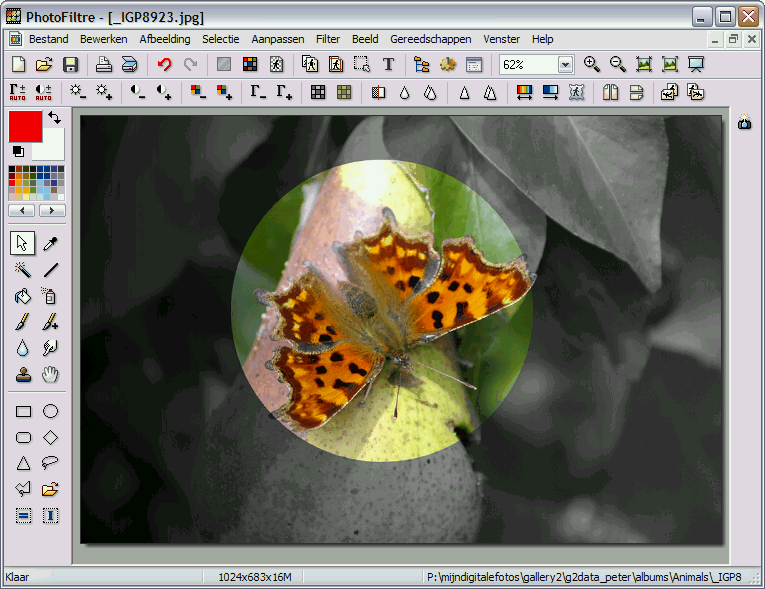Open the Gereedschappen menu
Image resolution: width=765 pixels, height=589 pixels.
pyautogui.click(x=430, y=39)
